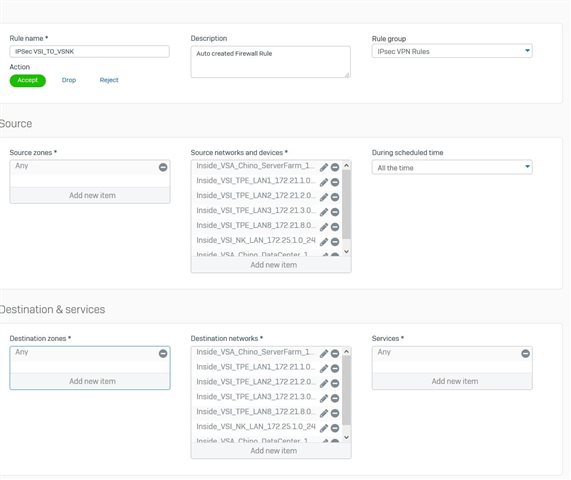Add new item to Source zones
This screenshot has height=480, width=571.
pos(90,196)
